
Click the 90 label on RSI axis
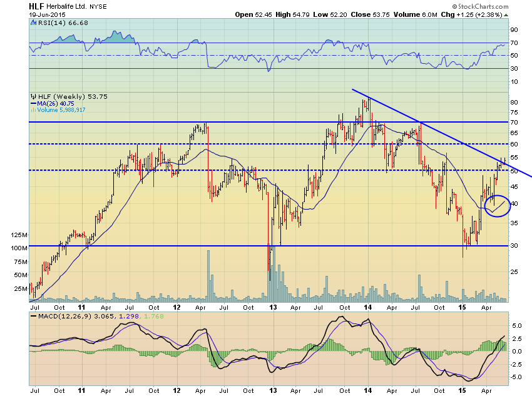coord(514,30)
